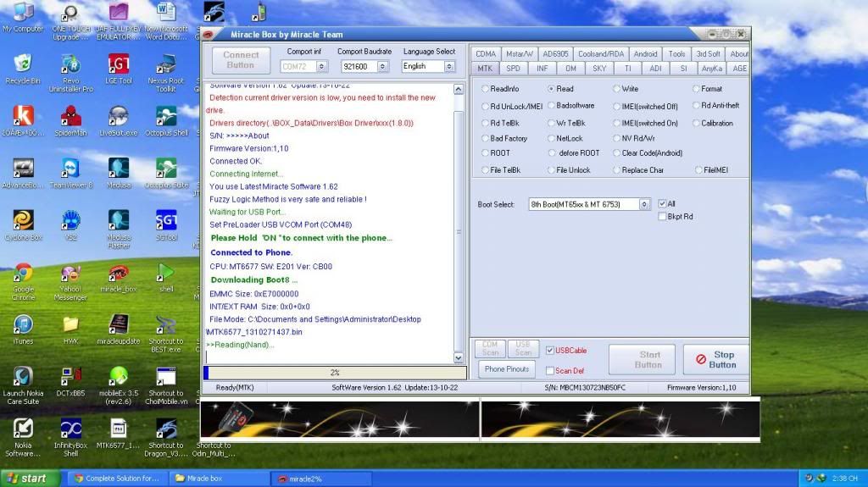Launch Nexus Root Toolkit icon

[x=165, y=73]
